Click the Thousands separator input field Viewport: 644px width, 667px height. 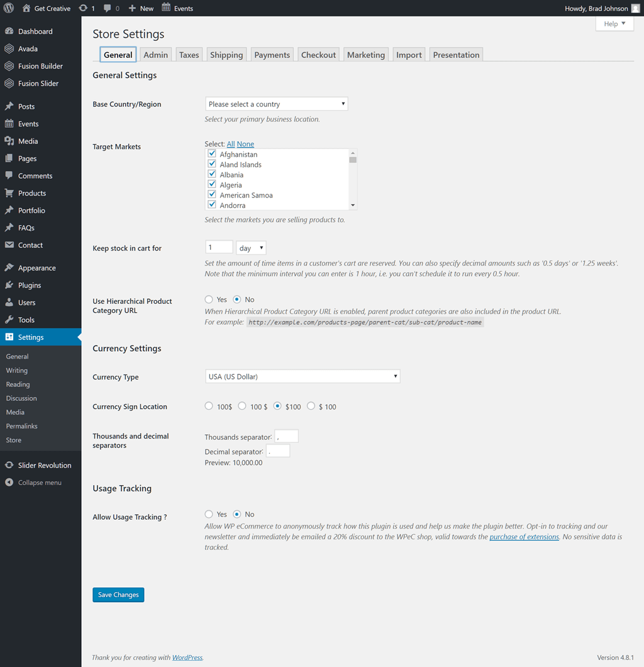pos(287,436)
